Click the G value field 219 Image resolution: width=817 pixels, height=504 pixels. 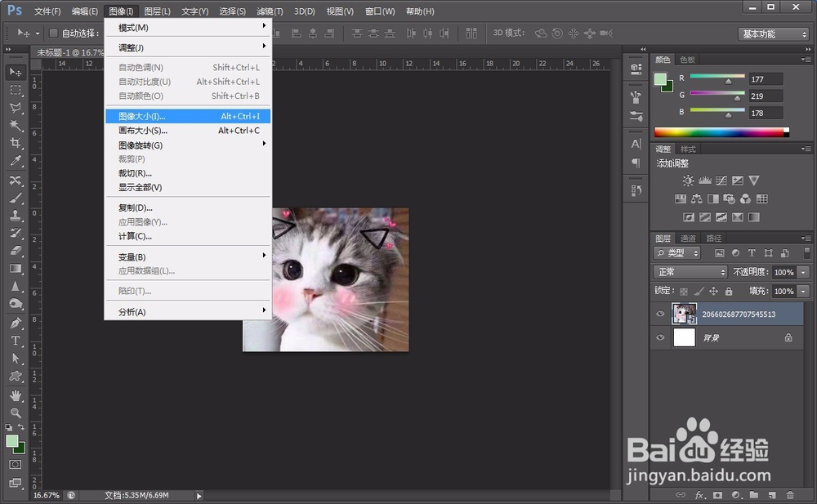[x=766, y=96]
